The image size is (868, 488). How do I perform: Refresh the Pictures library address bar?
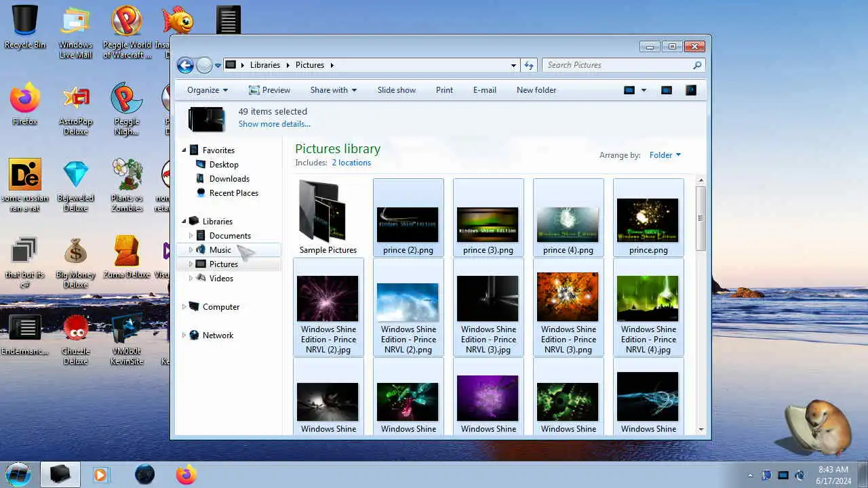click(x=529, y=65)
